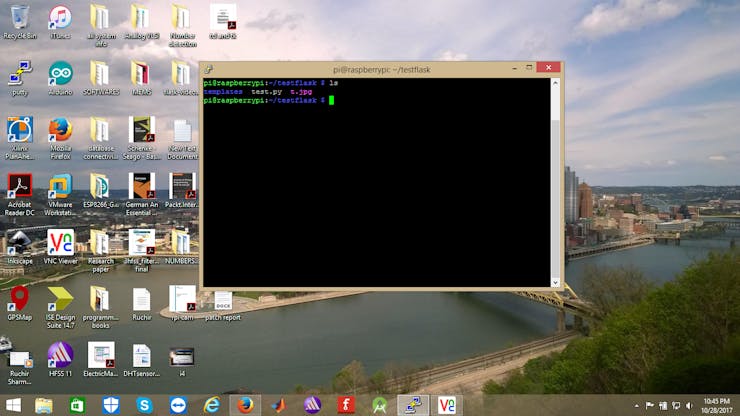Select the Research paper folder
This screenshot has height=416, width=740.
tap(101, 251)
